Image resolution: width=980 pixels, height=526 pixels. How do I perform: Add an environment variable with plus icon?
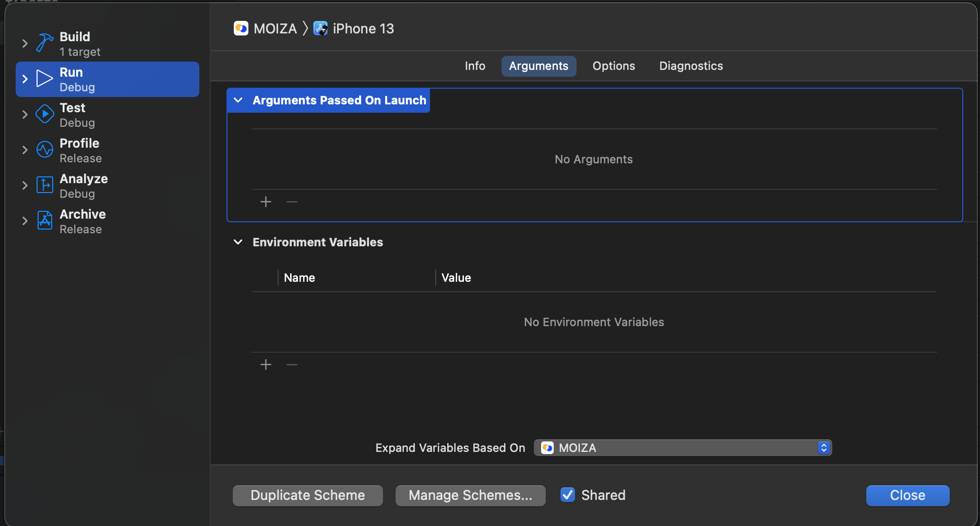tap(266, 365)
